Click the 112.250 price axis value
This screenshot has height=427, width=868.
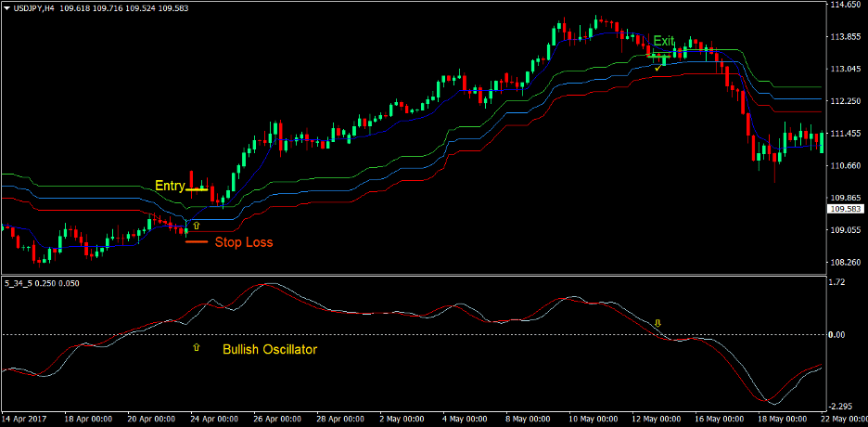point(845,101)
